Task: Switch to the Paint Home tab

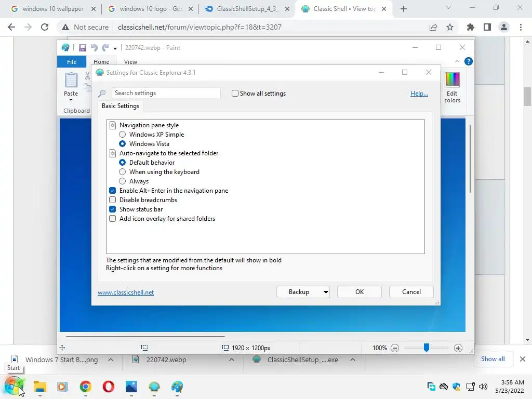Action: pyautogui.click(x=101, y=62)
